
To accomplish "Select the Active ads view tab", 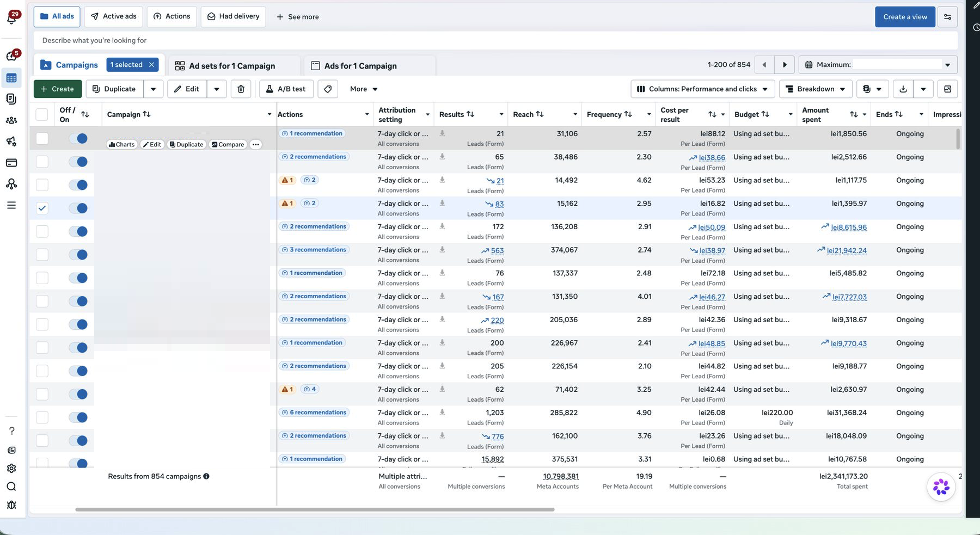I will [114, 16].
